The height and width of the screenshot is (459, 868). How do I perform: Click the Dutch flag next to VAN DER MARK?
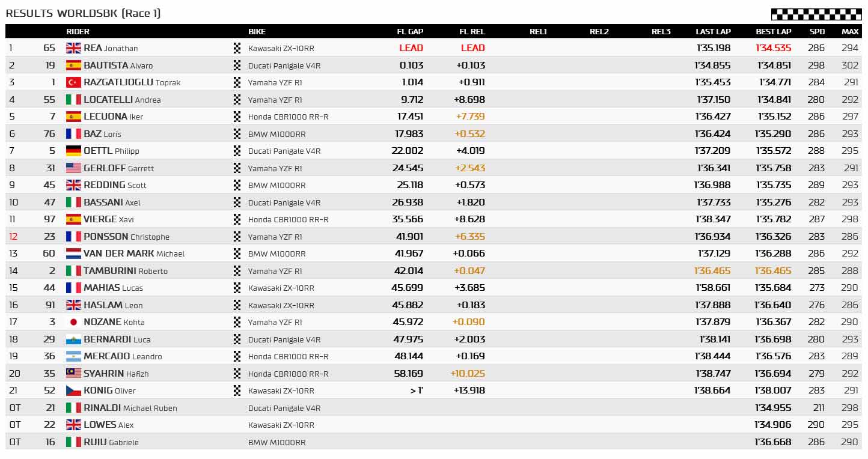point(73,254)
